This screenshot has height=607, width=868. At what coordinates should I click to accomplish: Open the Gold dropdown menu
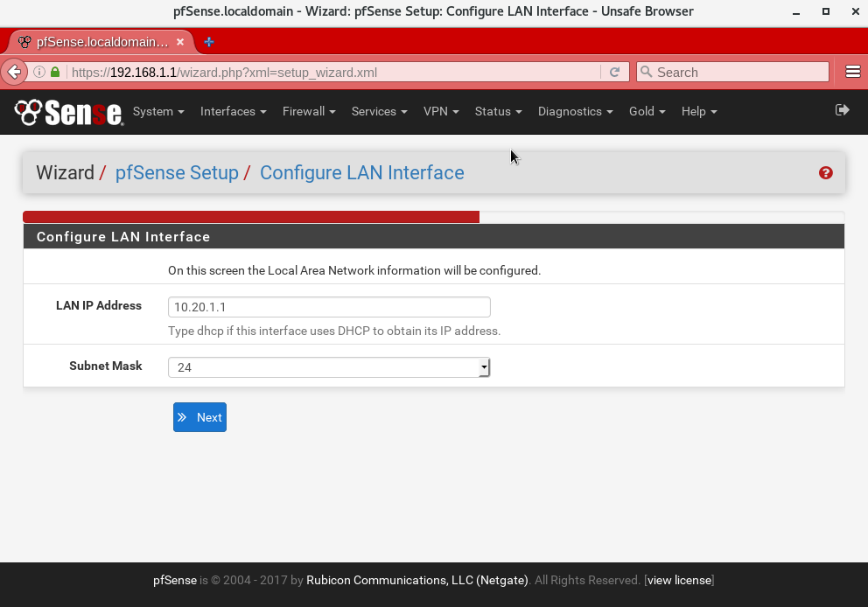(x=647, y=112)
